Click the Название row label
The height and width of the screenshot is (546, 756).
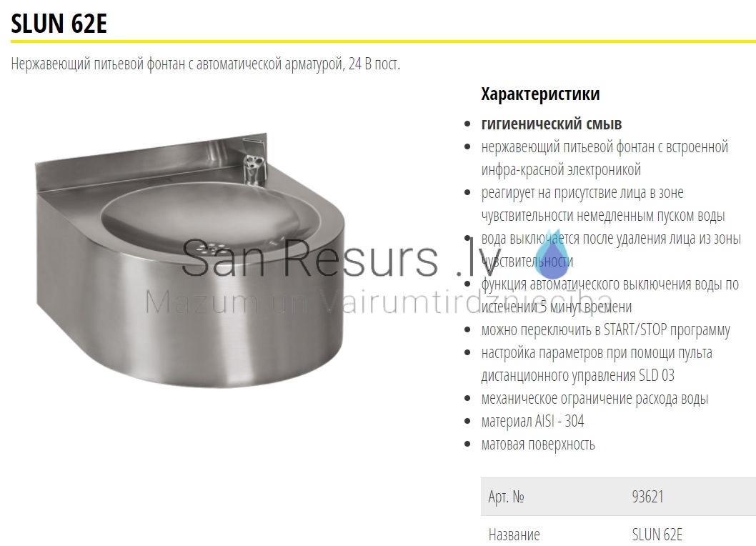[514, 535]
